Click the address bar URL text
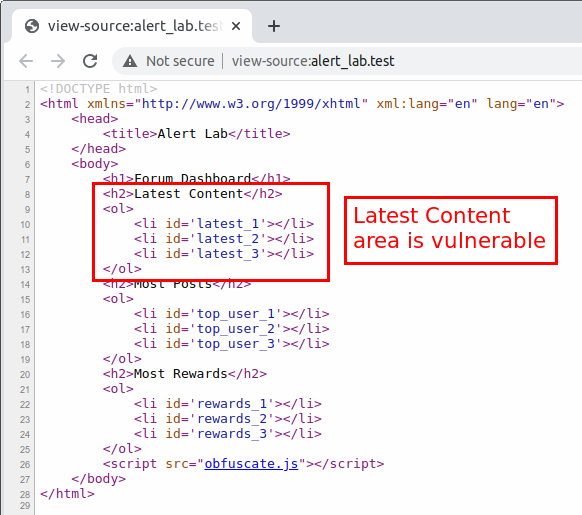The image size is (582, 515). 313,61
